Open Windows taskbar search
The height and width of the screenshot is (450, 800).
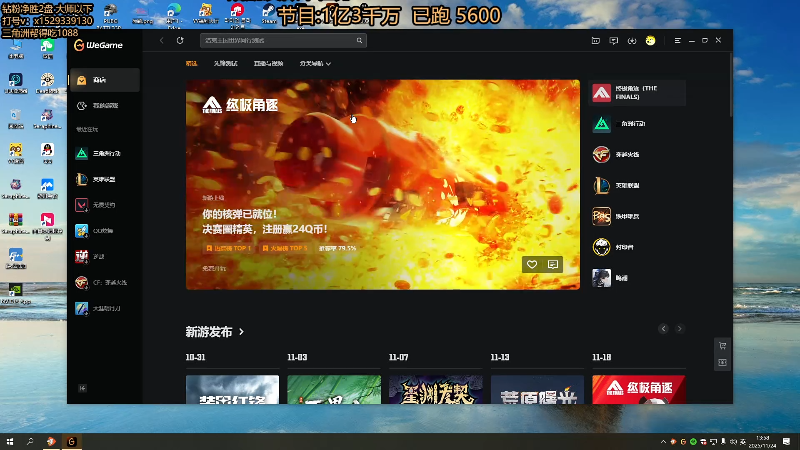click(30, 441)
